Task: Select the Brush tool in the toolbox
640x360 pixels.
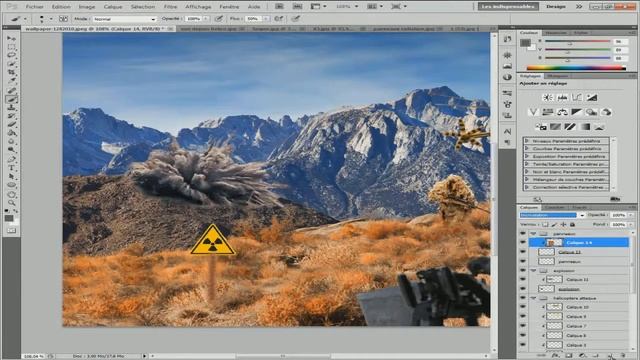Action: (x=11, y=99)
